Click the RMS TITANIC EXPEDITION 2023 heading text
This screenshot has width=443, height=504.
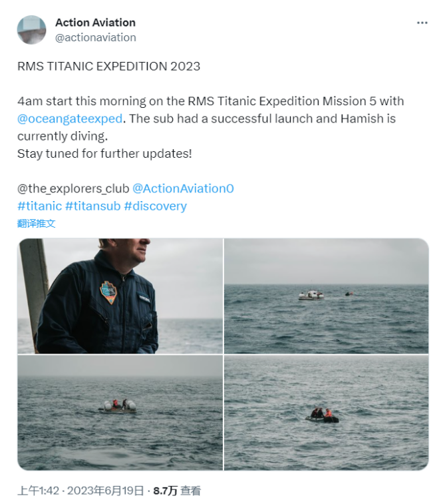pyautogui.click(x=109, y=66)
